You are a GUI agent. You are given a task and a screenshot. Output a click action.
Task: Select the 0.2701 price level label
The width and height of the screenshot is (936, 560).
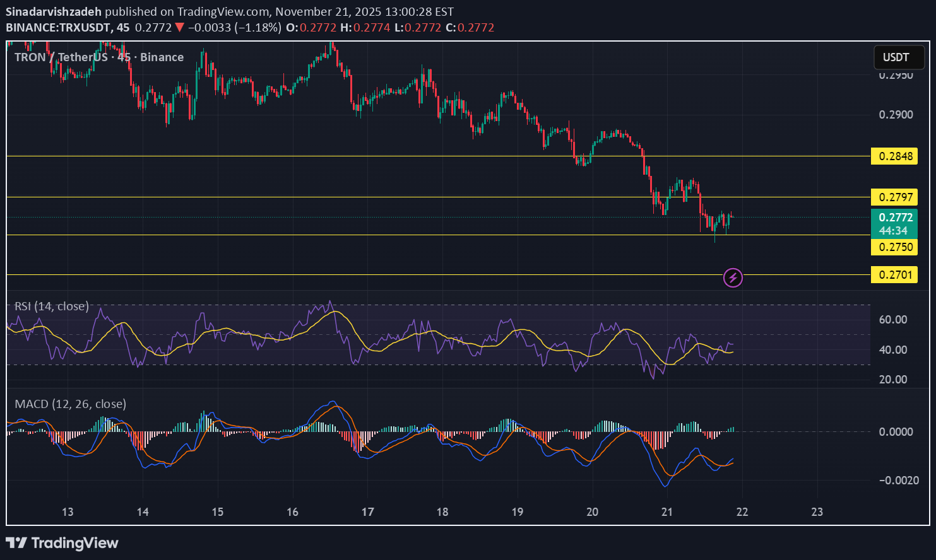click(894, 275)
